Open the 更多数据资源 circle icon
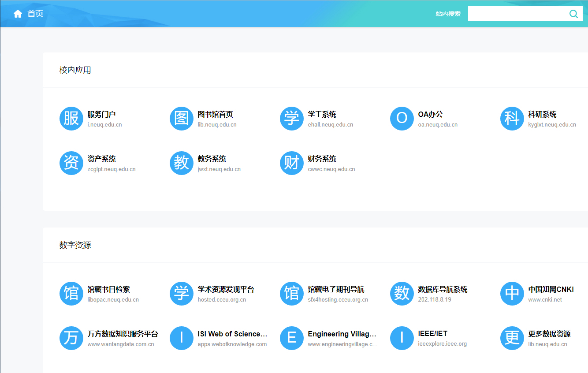The image size is (588, 373). [x=512, y=338]
